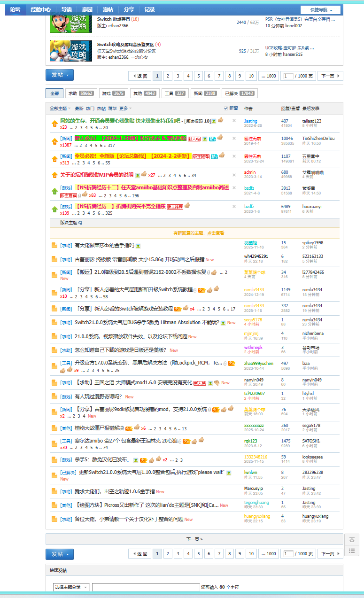Click the sticky icon beside 全员必读 thread

pos(54,159)
